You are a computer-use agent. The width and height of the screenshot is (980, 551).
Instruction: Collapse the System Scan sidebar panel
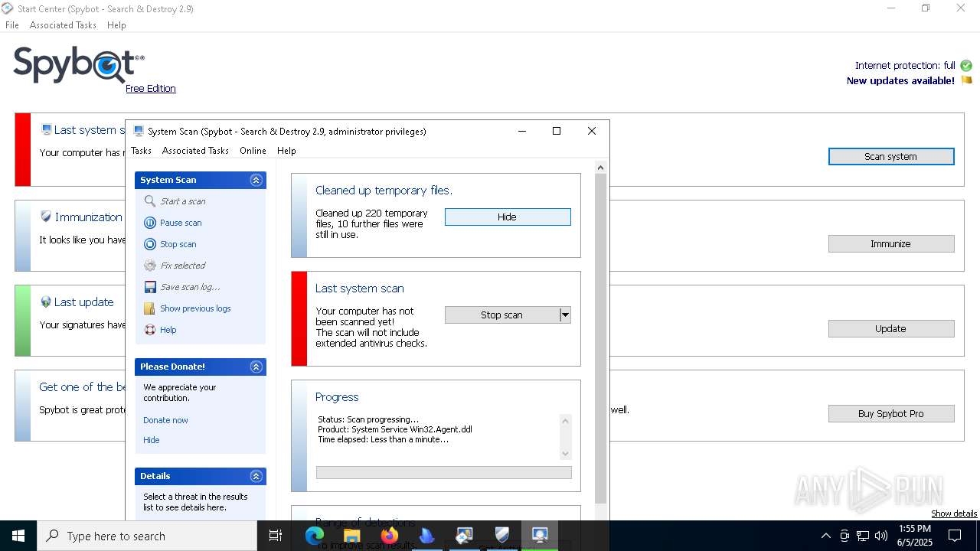coord(256,180)
